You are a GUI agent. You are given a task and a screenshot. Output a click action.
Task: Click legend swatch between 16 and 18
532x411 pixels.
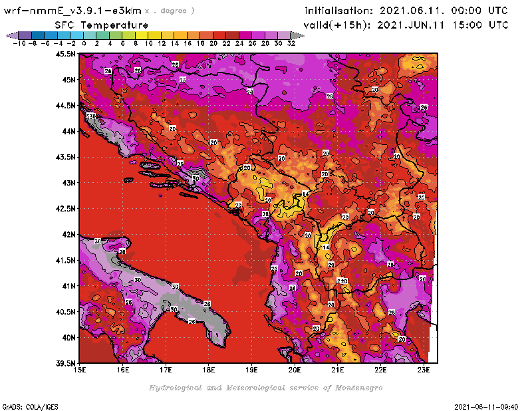tap(194, 35)
